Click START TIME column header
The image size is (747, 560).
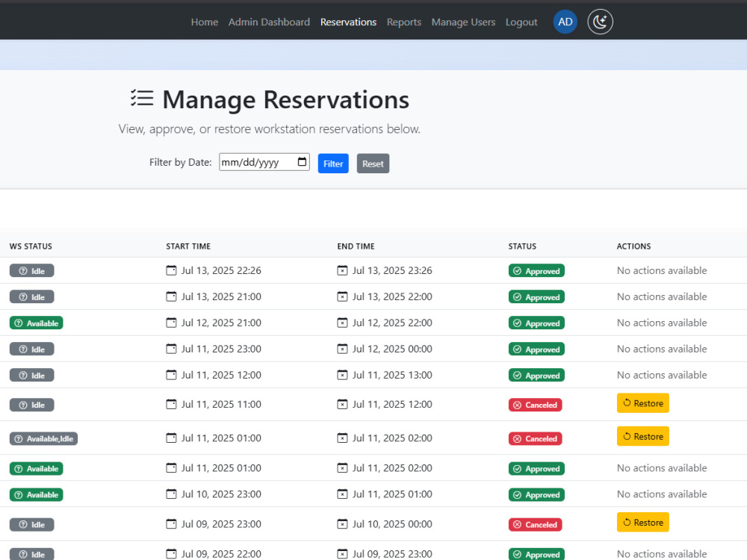[x=188, y=246]
